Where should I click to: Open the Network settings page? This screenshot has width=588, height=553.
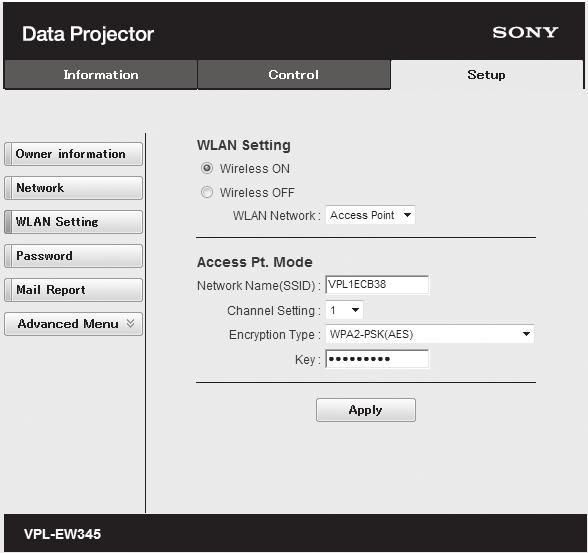click(x=74, y=188)
